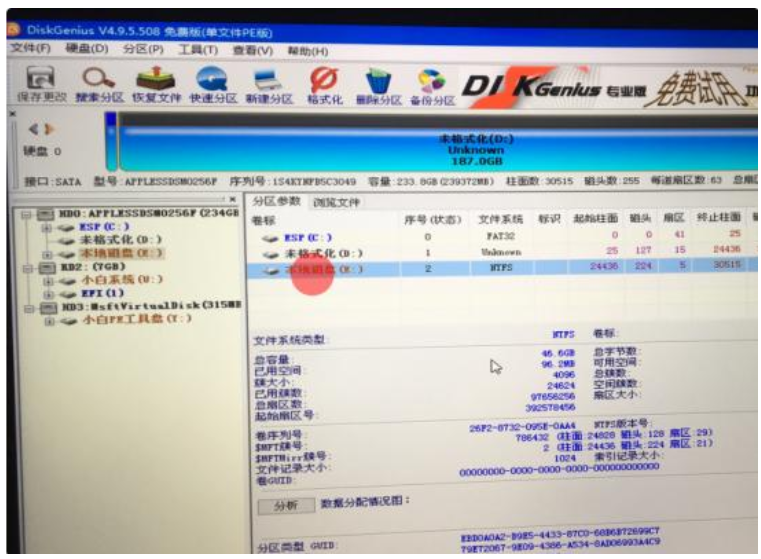Click the RD2 (7GB) disk drive icon

pyautogui.click(x=47, y=267)
